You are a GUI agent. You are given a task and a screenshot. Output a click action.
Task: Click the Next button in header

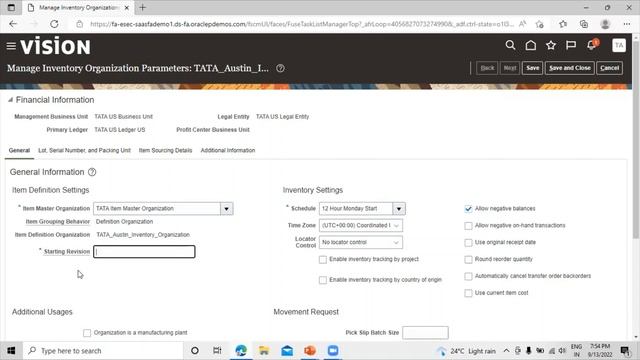point(510,68)
